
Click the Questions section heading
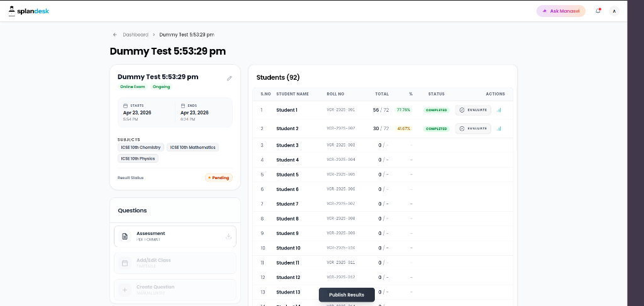pyautogui.click(x=132, y=210)
